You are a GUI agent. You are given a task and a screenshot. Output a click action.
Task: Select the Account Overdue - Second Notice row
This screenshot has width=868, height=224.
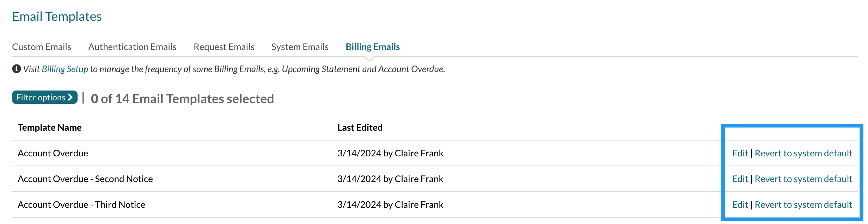85,179
